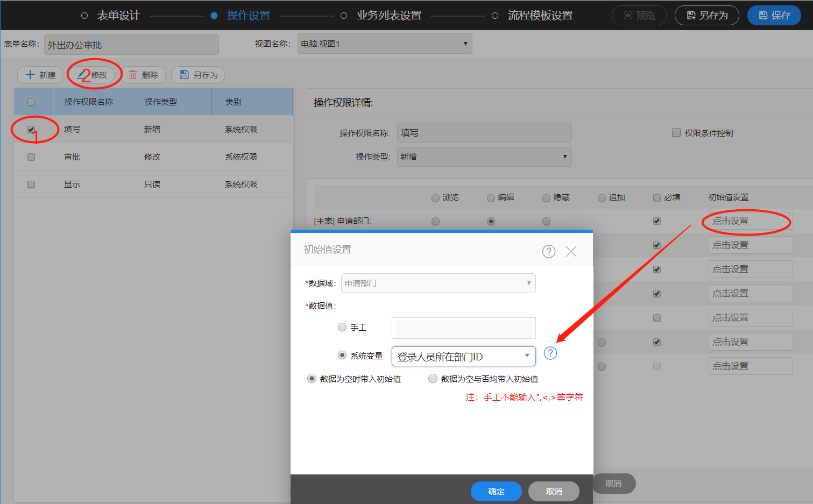The height and width of the screenshot is (504, 813).
Task: Open help via the question mark in 初始值设置 dialog
Action: pos(548,251)
